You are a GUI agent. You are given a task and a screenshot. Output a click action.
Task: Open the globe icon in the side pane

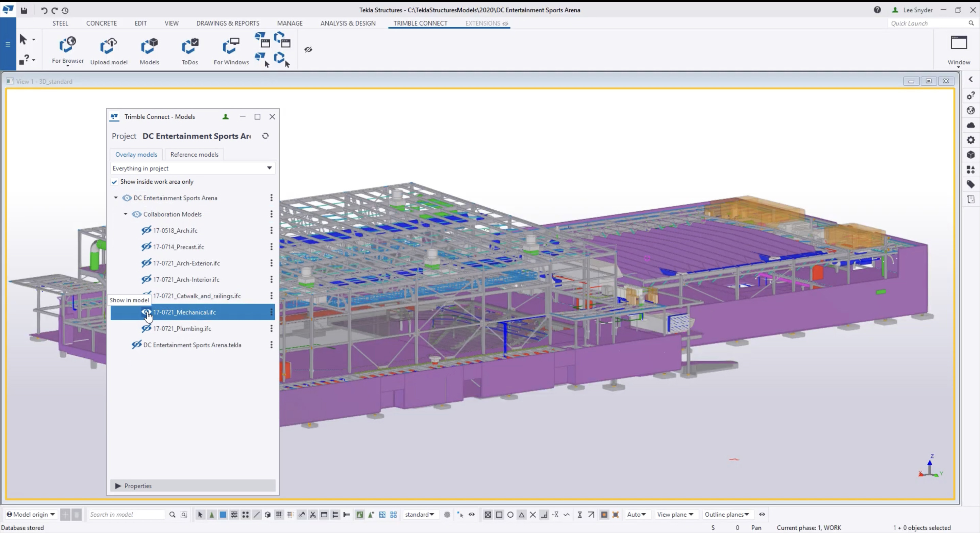971,110
